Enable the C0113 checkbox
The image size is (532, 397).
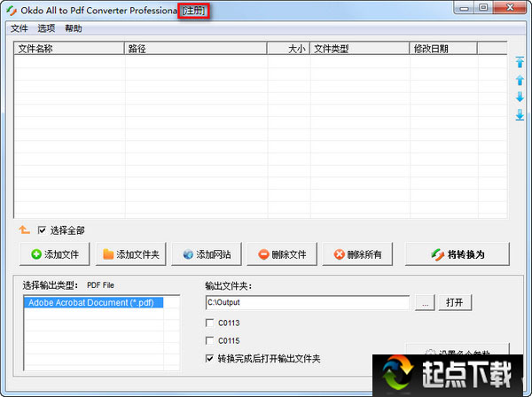[x=210, y=323]
